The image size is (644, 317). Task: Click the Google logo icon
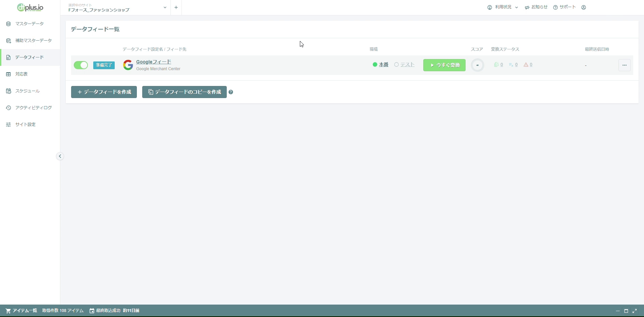[128, 65]
